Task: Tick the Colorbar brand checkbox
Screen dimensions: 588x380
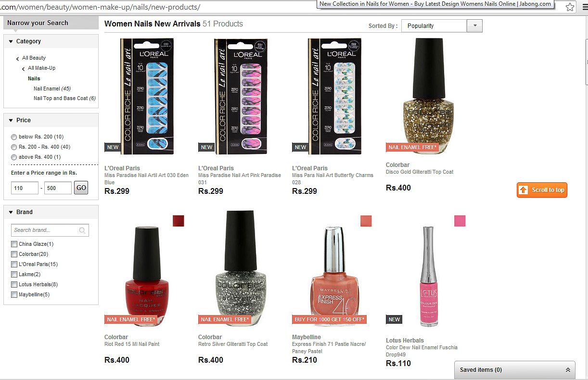Action: pos(14,254)
